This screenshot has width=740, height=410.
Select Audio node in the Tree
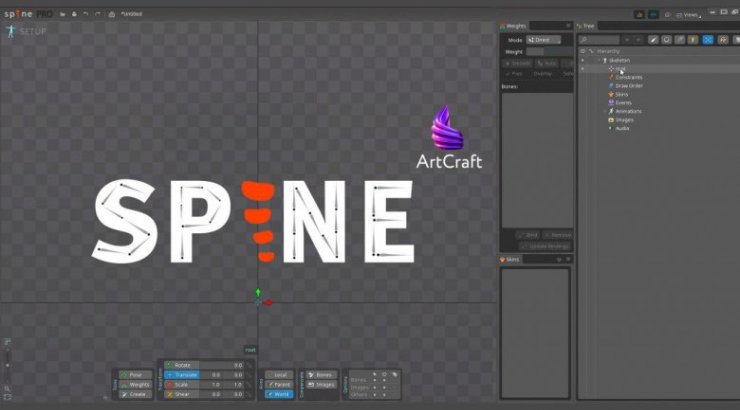point(619,128)
